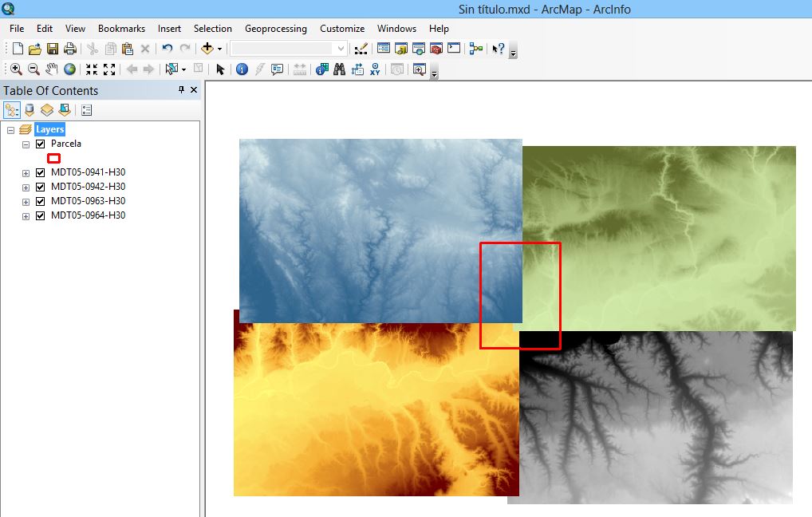The image size is (812, 517).
Task: Open the Geoprocessing menu
Action: (x=275, y=29)
